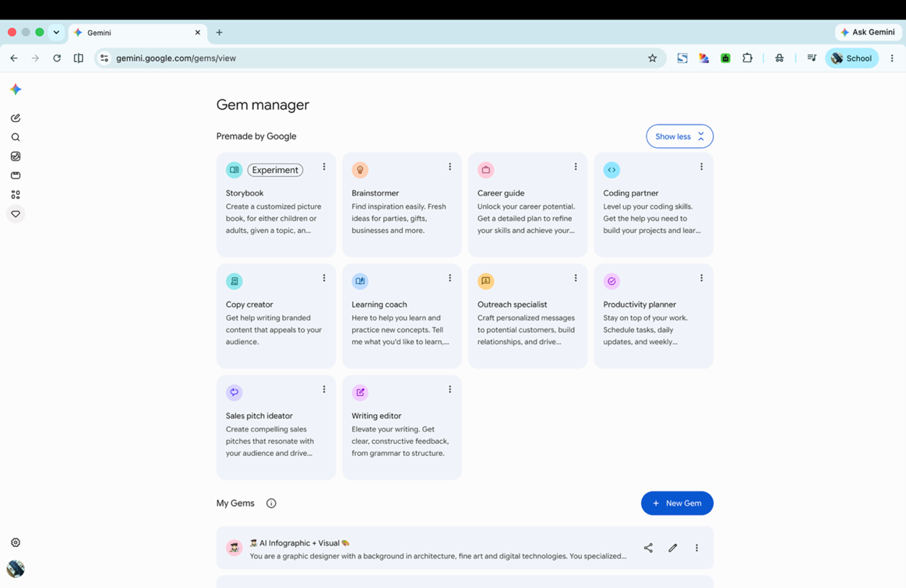Edit the AI Infographic + Visual gem

[673, 548]
